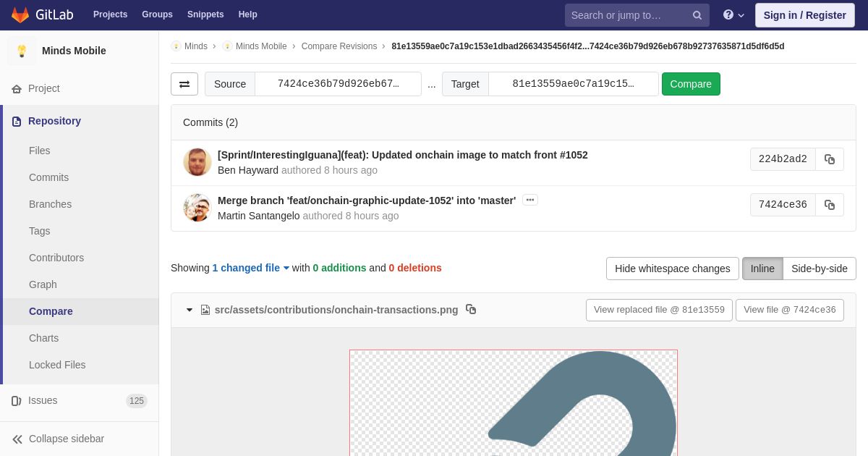Expand the 1 changed file dropdown
Image resolution: width=868 pixels, height=456 pixels.
click(250, 268)
